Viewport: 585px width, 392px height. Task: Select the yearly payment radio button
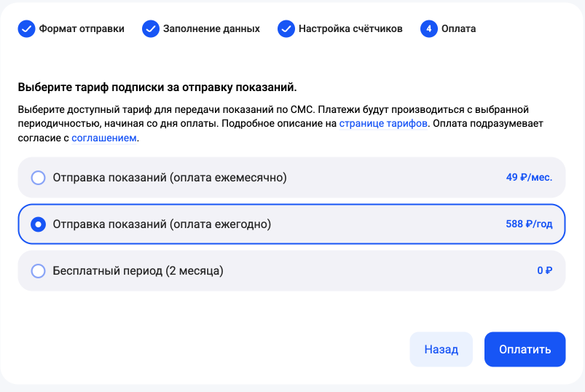click(x=39, y=224)
